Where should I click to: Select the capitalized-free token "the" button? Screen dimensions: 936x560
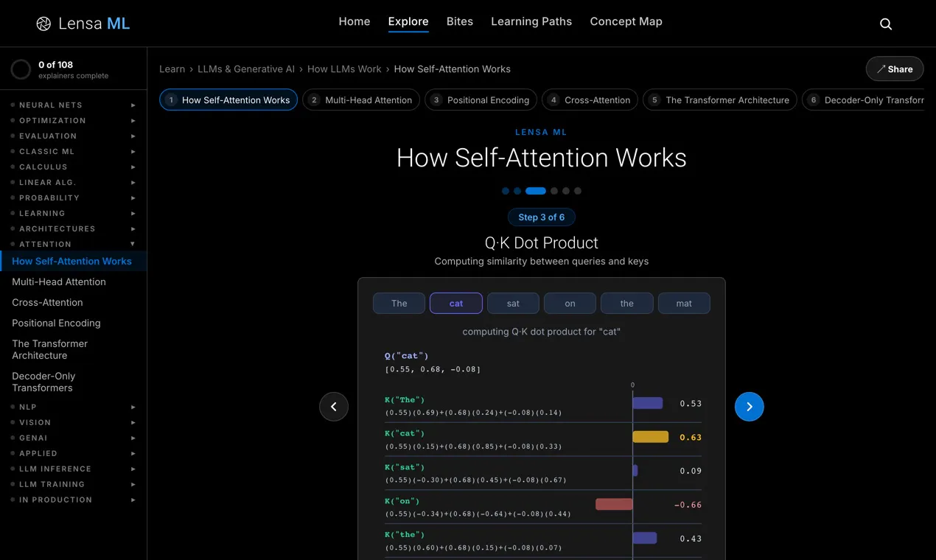(x=626, y=303)
